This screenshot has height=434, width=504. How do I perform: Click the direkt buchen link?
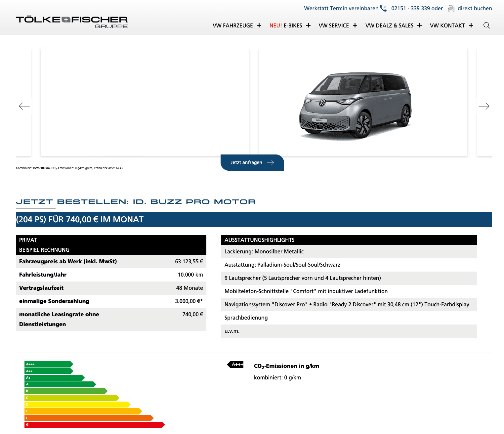(475, 8)
